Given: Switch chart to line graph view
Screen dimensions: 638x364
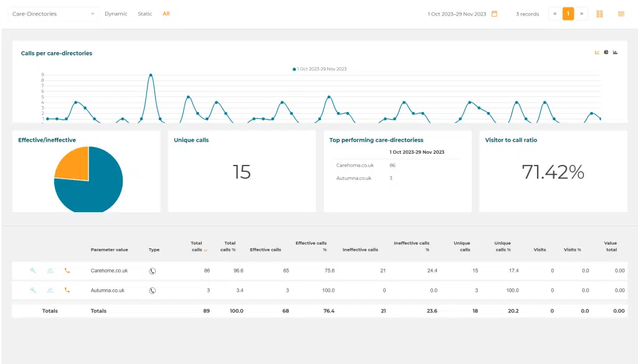Looking at the screenshot, I should click(597, 52).
